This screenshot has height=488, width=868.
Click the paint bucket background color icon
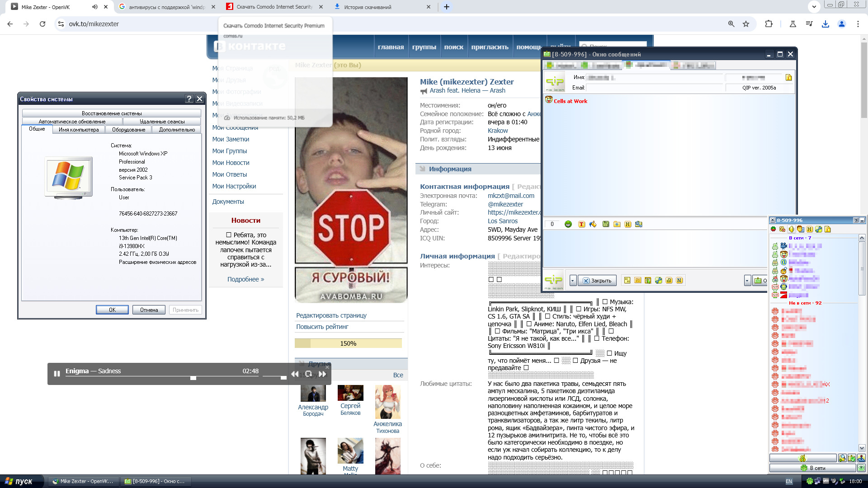[x=593, y=224]
